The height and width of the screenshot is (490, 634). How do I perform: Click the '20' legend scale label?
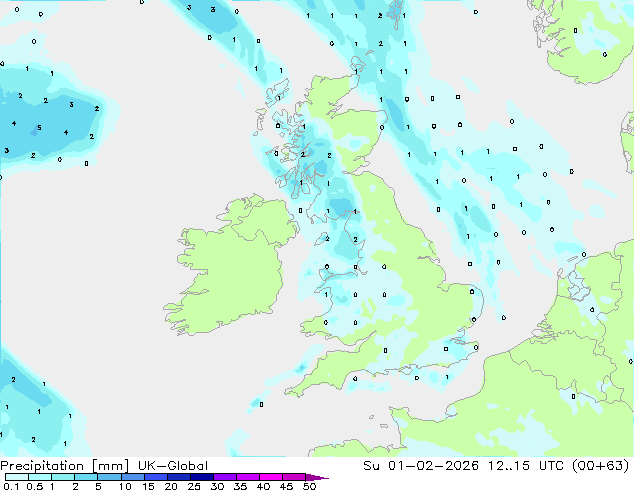tap(171, 486)
